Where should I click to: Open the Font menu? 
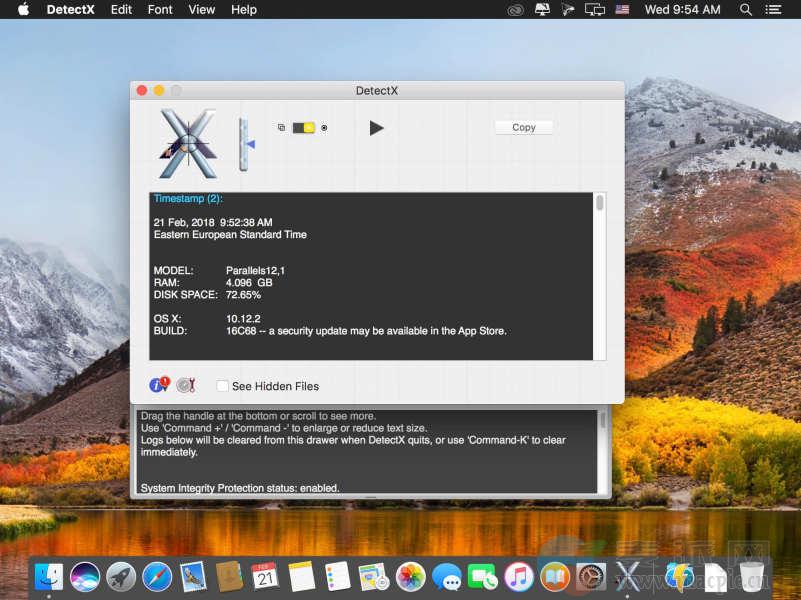pyautogui.click(x=160, y=10)
